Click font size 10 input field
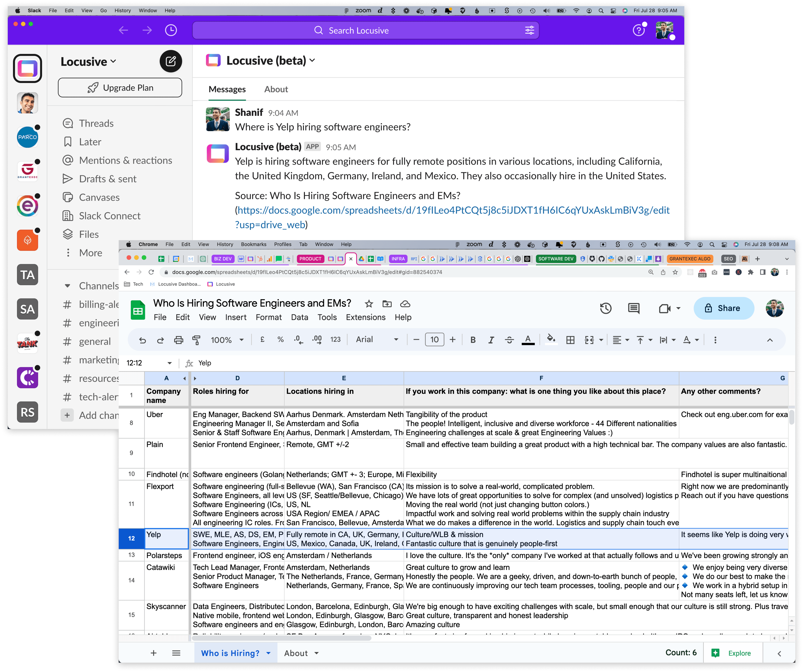 (x=434, y=339)
